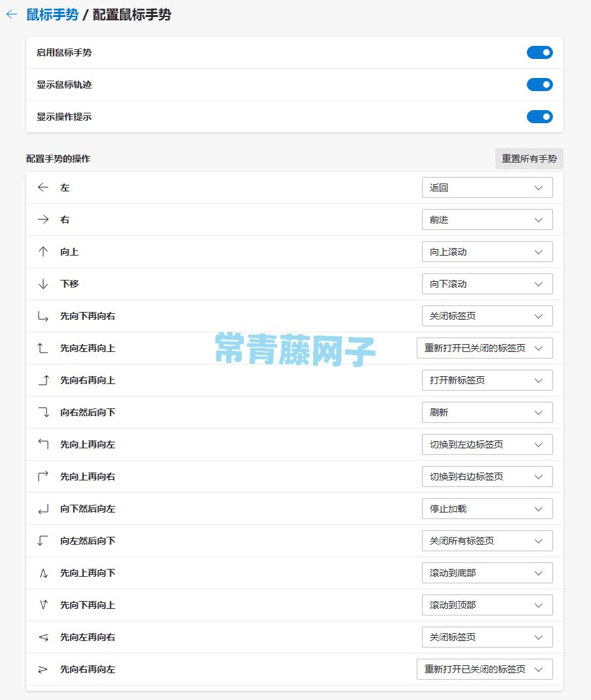Click the up arrow gesture icon for 向上

coord(43,252)
